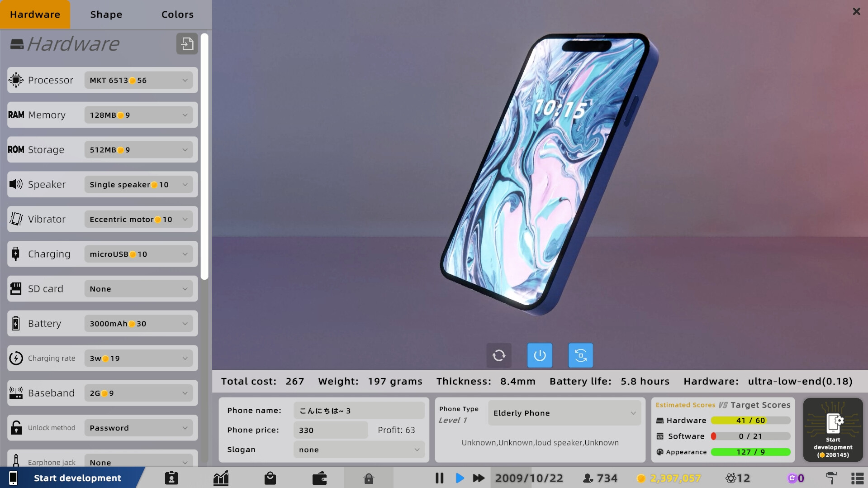Viewport: 868px width, 488px height.
Task: Open the Processor dropdown showing MKT 6513
Action: click(138, 80)
